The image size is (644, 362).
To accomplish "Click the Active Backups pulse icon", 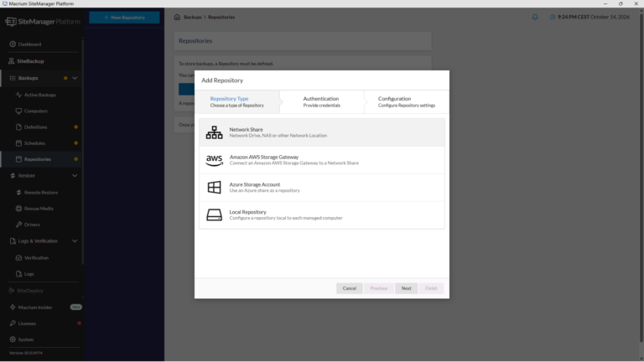I will tap(18, 95).
